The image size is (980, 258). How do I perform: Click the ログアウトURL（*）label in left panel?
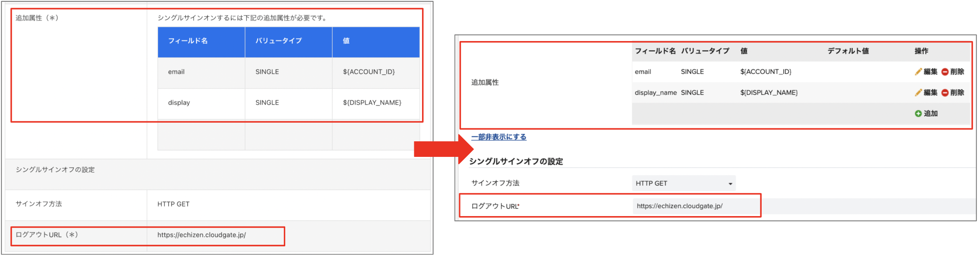[x=47, y=235]
